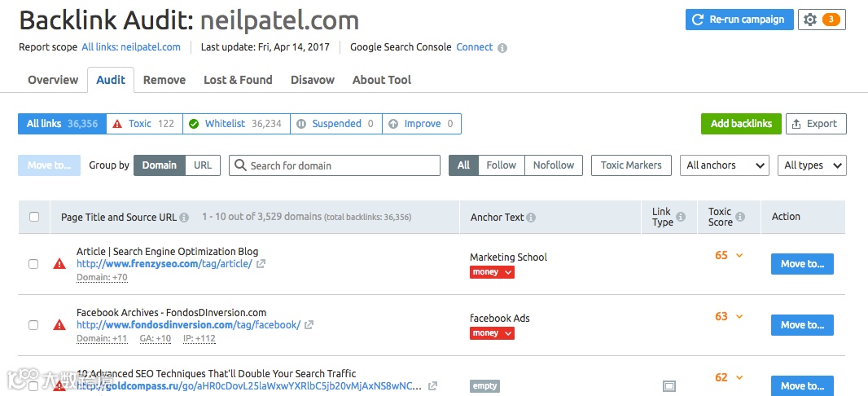
Task: Click the search magnifier icon
Action: click(x=240, y=165)
